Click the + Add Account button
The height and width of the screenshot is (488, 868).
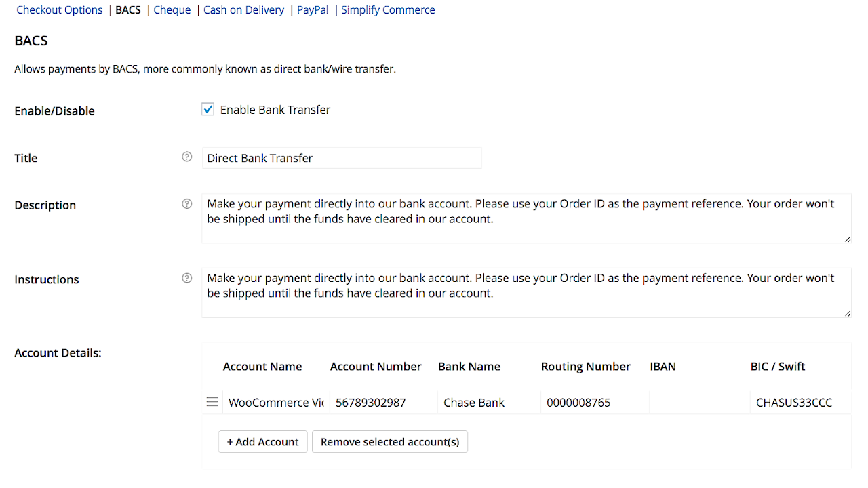pyautogui.click(x=262, y=441)
